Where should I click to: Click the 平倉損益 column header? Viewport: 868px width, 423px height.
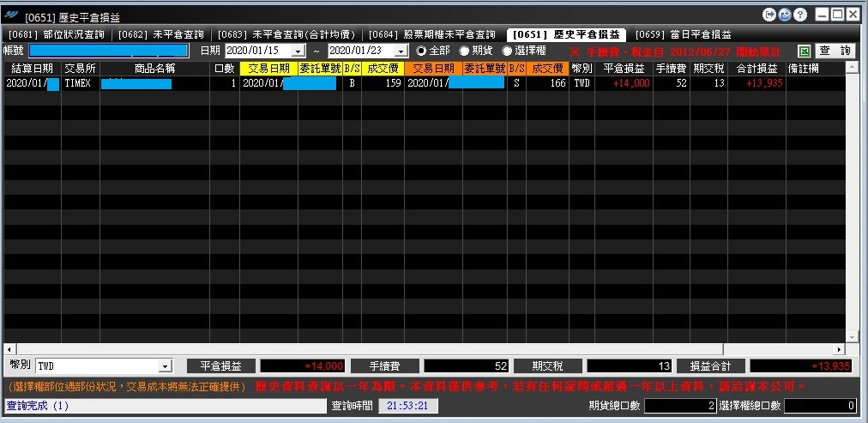[x=624, y=69]
